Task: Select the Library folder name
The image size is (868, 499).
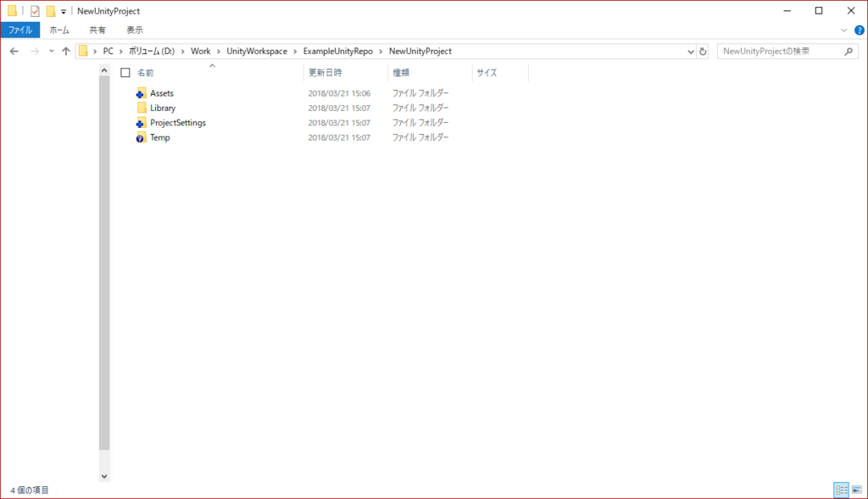Action: click(x=163, y=108)
